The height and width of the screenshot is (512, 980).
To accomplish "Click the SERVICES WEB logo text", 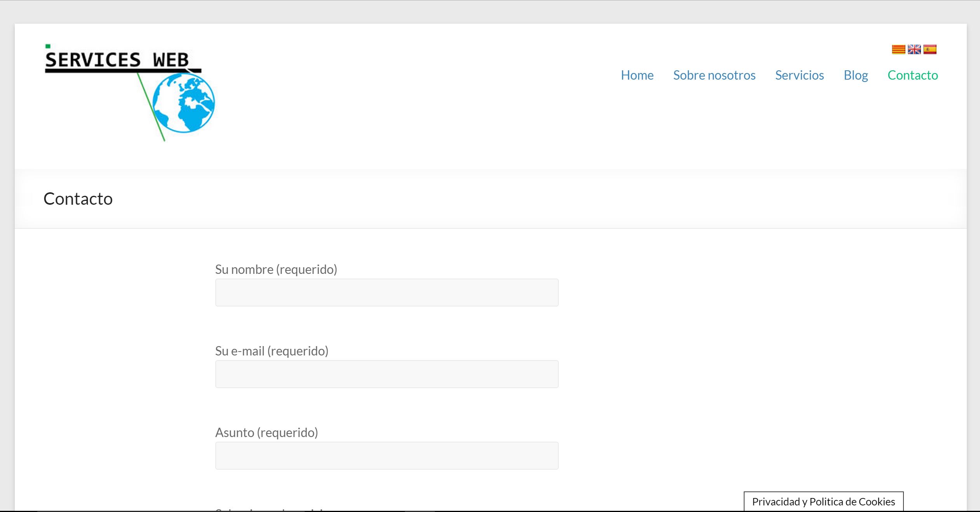I will [x=117, y=60].
